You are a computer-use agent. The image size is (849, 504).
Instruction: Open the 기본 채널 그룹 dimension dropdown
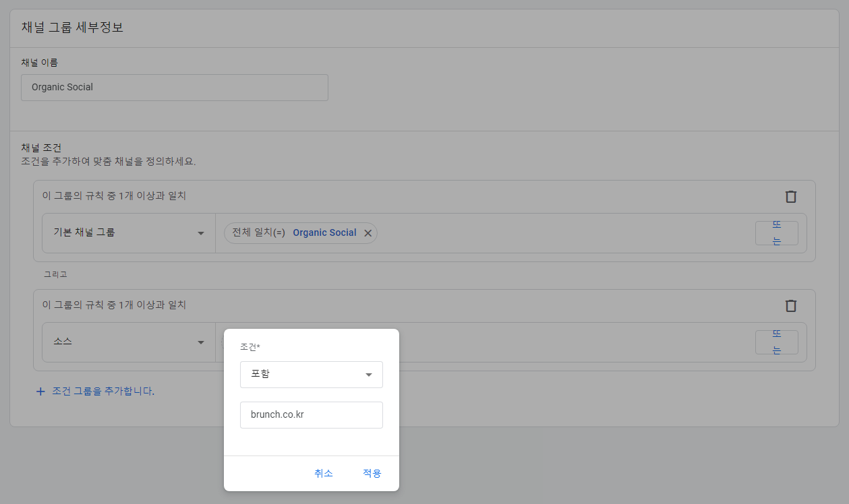(129, 233)
